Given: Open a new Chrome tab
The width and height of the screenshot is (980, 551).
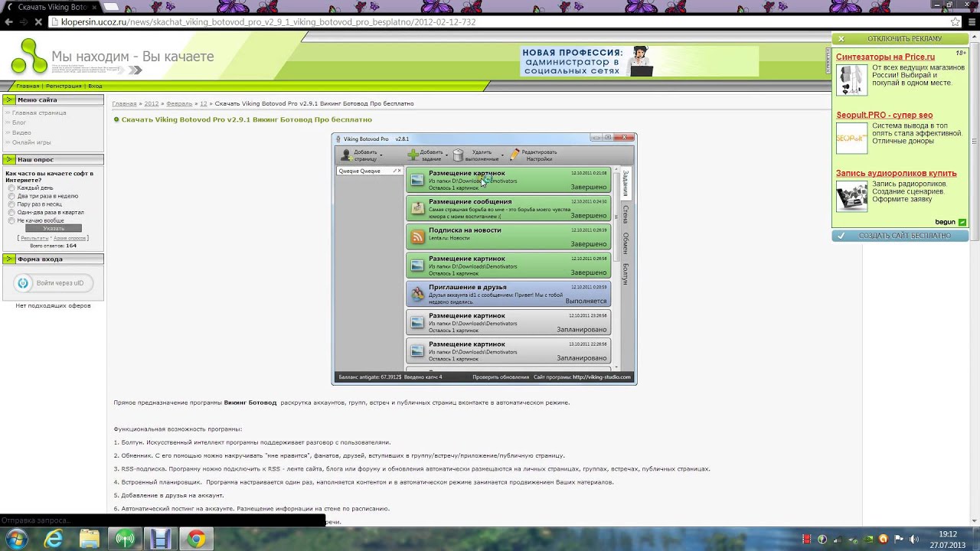Looking at the screenshot, I should (x=112, y=7).
